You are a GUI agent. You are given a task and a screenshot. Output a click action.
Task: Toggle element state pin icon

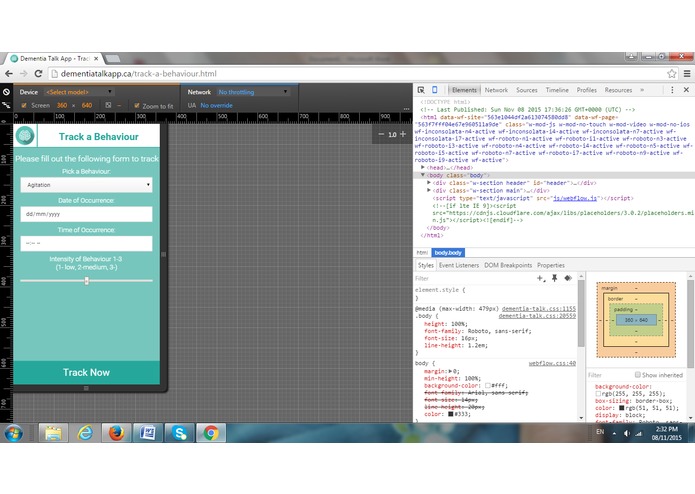coord(554,278)
